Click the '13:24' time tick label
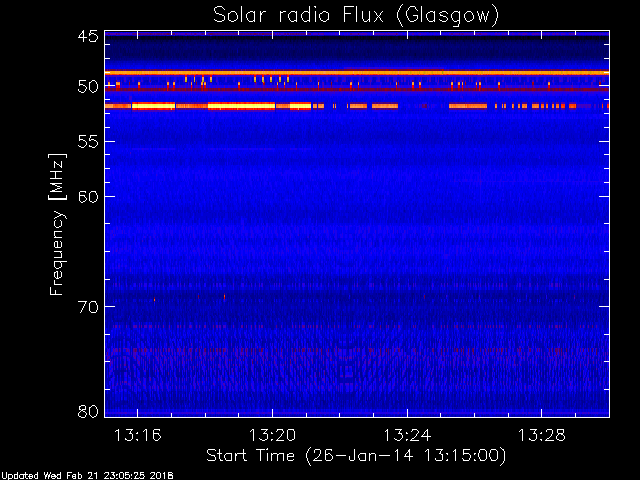Image resolution: width=640 pixels, height=480 pixels. pyautogui.click(x=407, y=436)
